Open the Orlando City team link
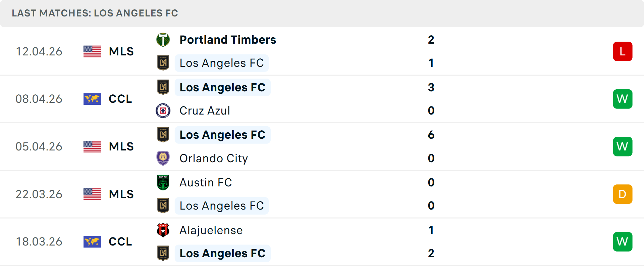The width and height of the screenshot is (644, 266). (214, 158)
